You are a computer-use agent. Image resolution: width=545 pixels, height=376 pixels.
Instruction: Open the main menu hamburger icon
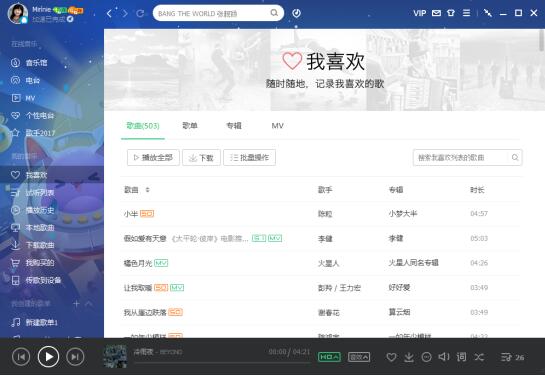(466, 13)
